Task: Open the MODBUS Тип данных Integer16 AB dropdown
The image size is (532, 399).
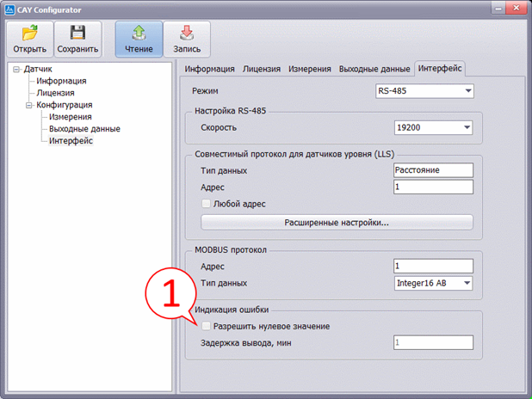Action: (433, 283)
